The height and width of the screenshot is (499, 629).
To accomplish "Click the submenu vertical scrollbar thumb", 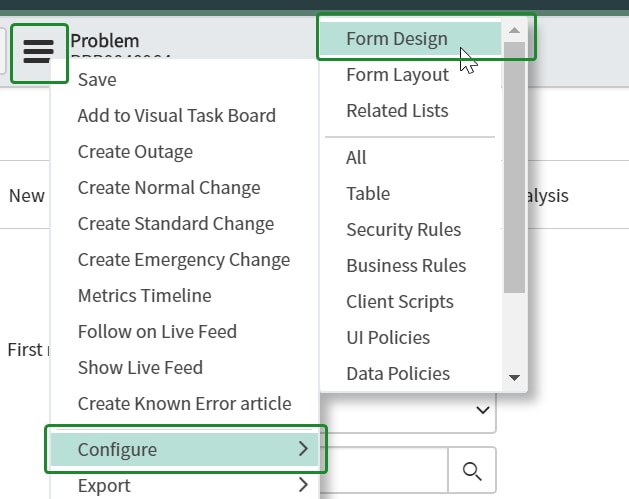I will [514, 167].
